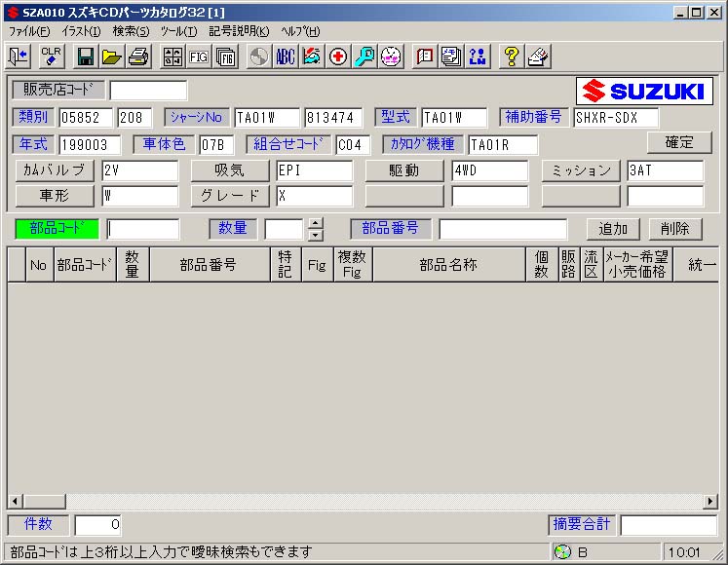Click the printer icon in toolbar
This screenshot has width=728, height=565.
click(x=138, y=56)
